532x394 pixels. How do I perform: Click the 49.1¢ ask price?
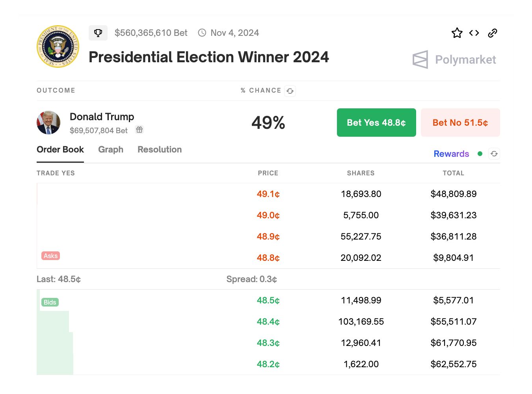coord(268,194)
